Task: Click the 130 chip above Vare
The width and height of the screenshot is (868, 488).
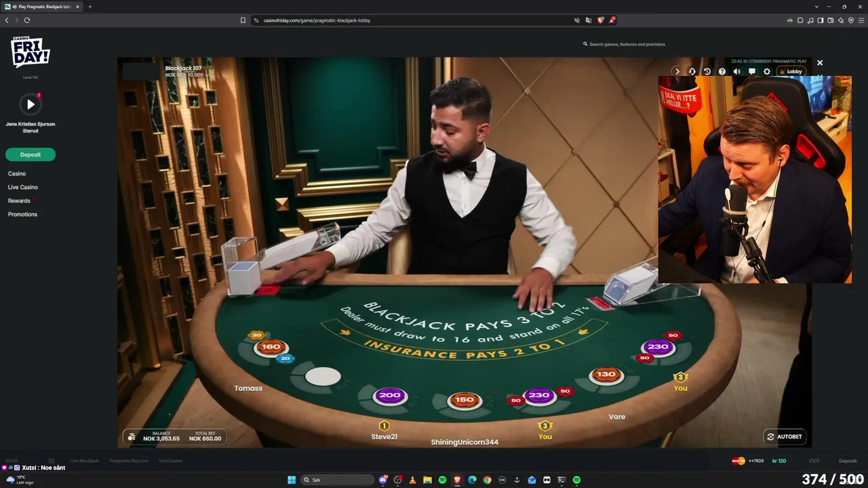Action: [606, 374]
